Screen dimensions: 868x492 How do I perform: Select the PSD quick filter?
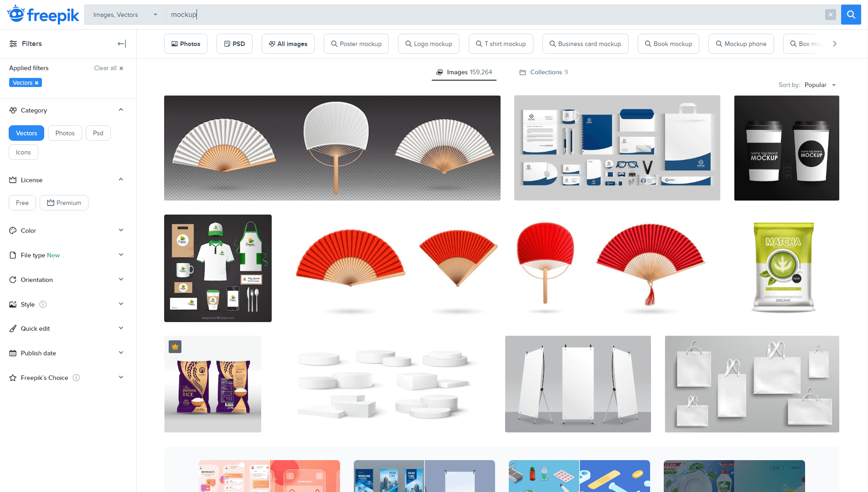[234, 44]
